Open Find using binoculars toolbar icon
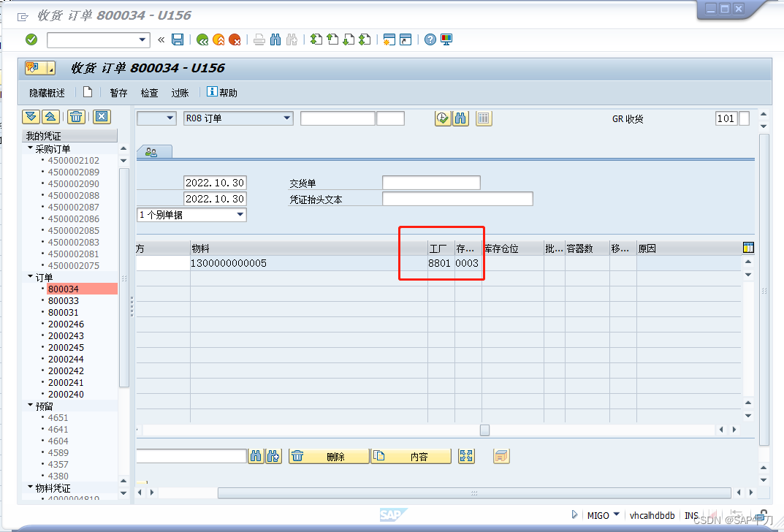 tap(275, 39)
